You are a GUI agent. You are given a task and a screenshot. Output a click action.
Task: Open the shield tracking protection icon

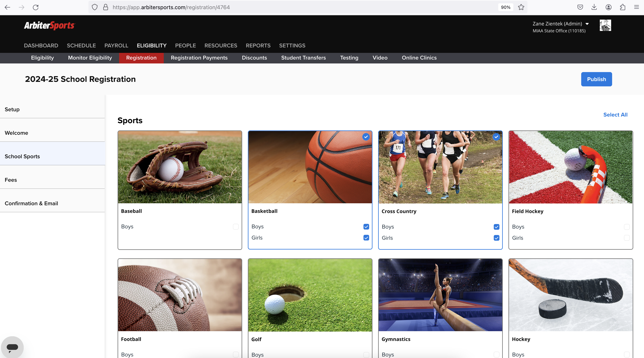[94, 7]
